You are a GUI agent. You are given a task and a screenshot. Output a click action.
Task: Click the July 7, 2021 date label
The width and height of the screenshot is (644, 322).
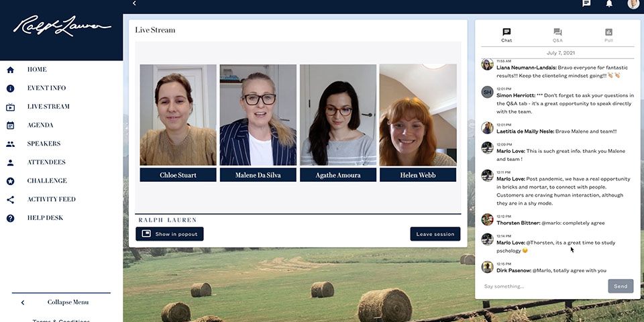[x=561, y=53]
